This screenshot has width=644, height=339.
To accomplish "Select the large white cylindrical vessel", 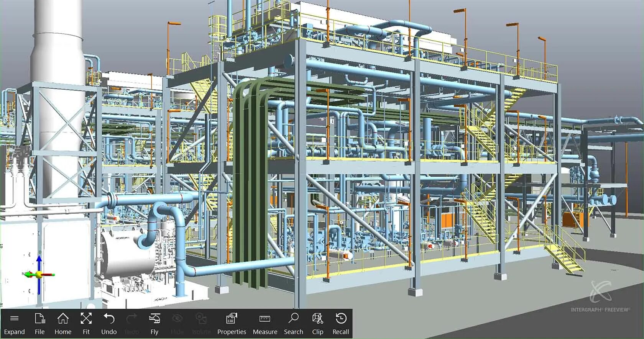I will [x=128, y=253].
